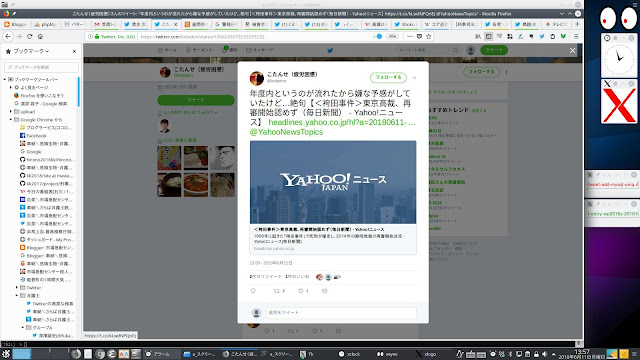The image size is (640, 360).
Task: Collapse the グループA bookmark folder
Action: (23, 328)
